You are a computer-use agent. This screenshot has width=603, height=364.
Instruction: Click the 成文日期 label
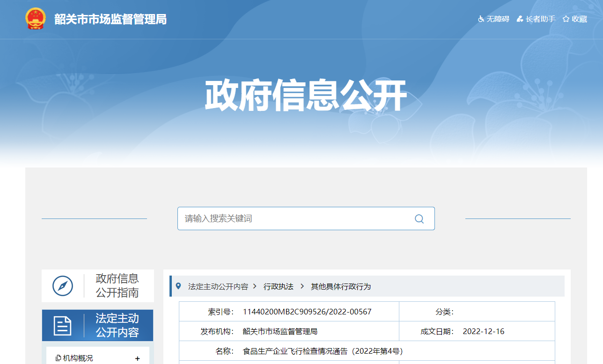pos(437,331)
